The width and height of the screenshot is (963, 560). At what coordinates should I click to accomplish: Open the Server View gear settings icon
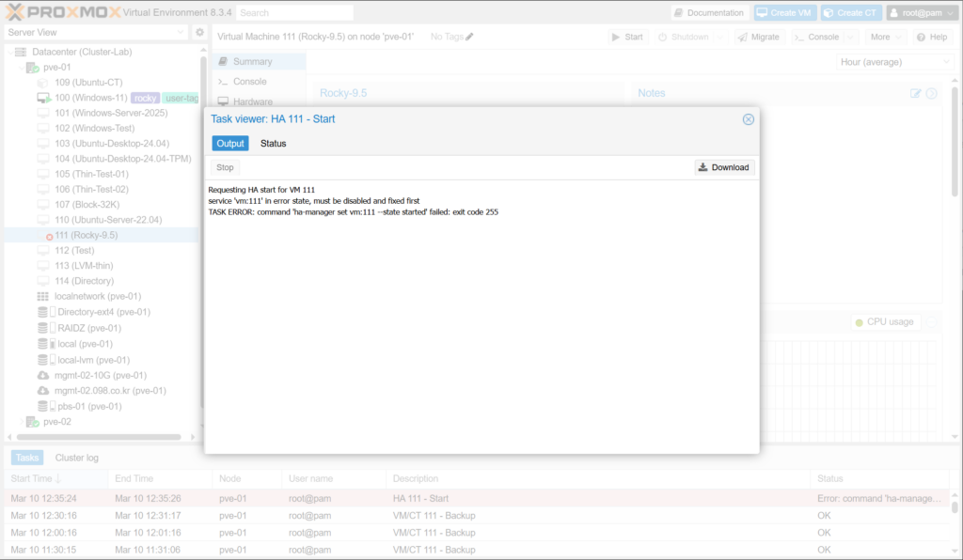coord(199,32)
